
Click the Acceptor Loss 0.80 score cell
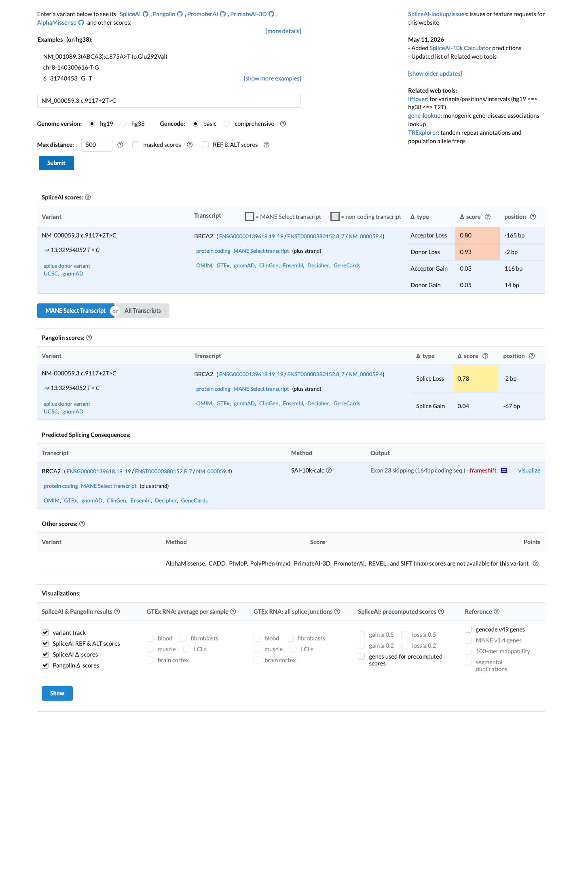click(478, 235)
